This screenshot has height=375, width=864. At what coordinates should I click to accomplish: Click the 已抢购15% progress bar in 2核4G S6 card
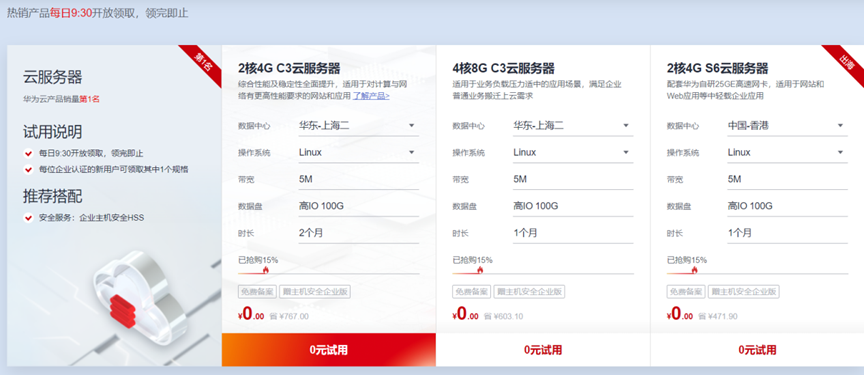click(x=757, y=273)
